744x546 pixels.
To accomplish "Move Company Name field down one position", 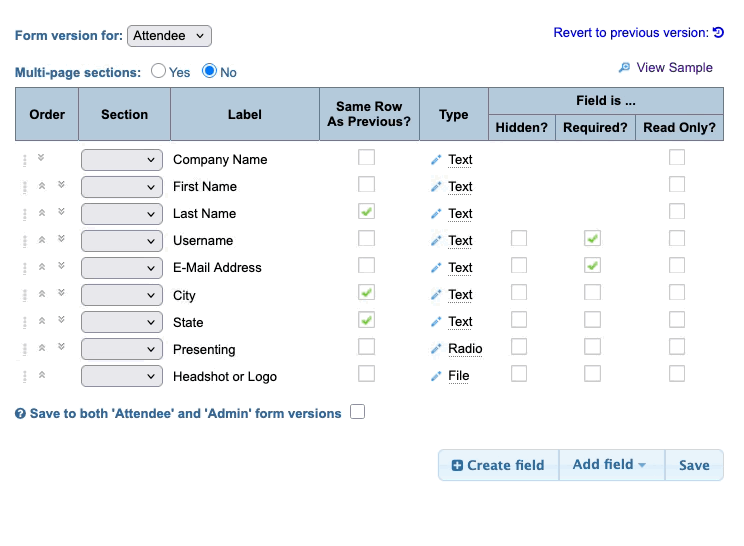I will tap(41, 157).
